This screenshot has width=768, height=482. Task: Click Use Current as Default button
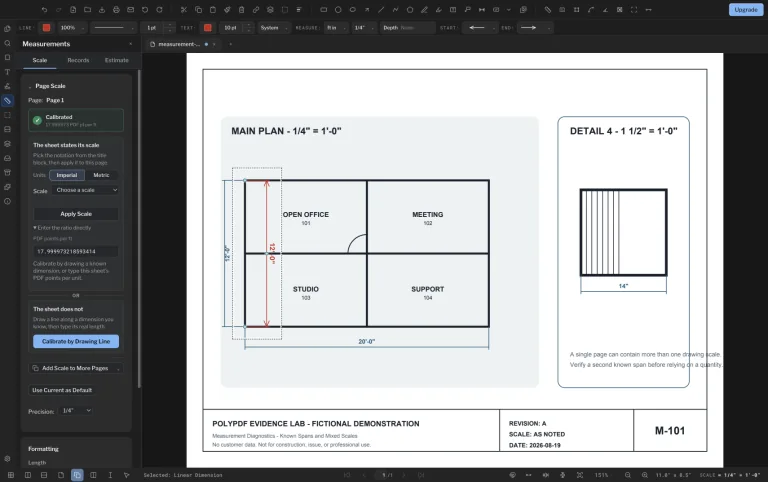pos(62,390)
